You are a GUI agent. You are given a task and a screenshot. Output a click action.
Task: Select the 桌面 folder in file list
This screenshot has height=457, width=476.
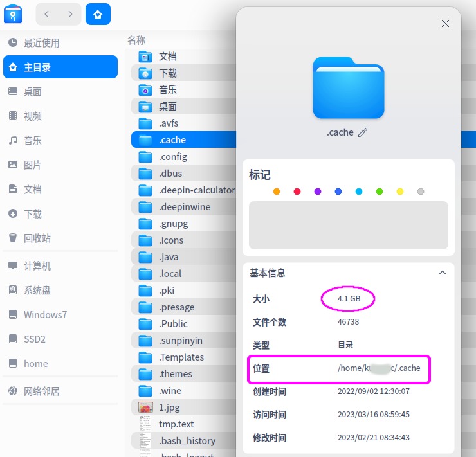pos(184,107)
